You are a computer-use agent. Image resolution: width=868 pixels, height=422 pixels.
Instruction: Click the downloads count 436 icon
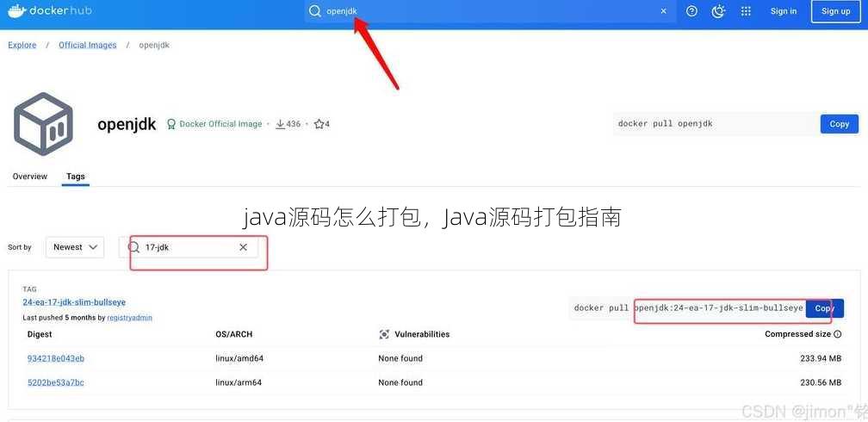coord(280,124)
